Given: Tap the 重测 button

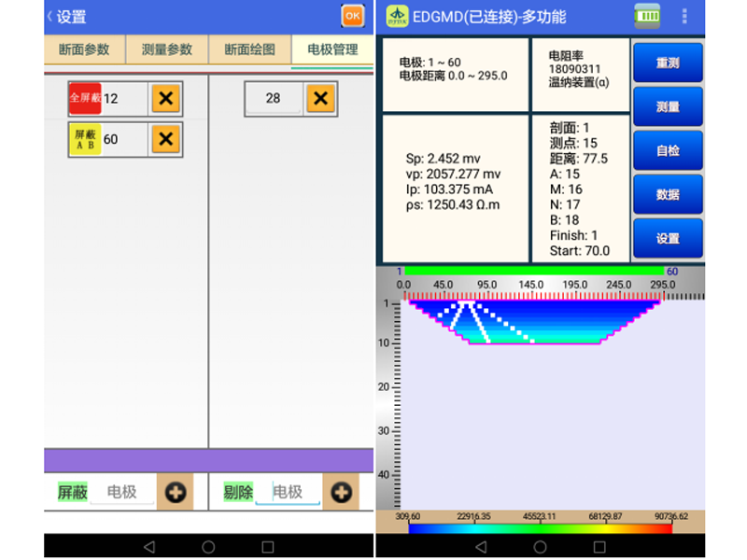Looking at the screenshot, I should 668,63.
